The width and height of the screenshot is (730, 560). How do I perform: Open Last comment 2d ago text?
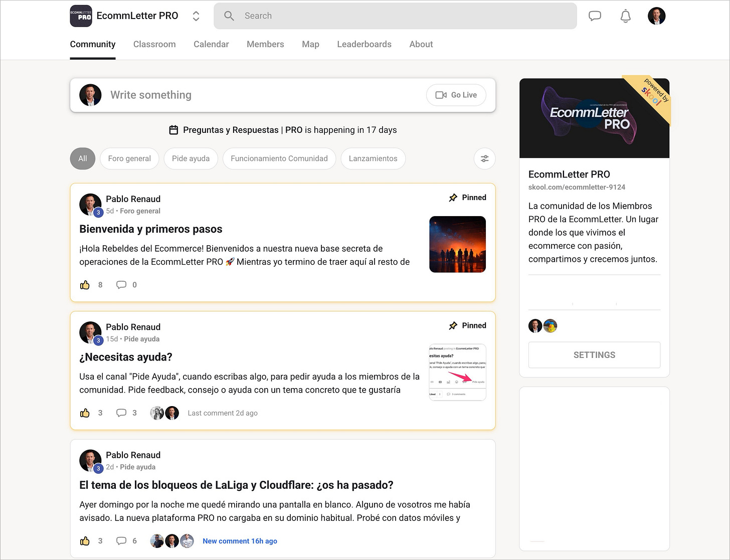click(223, 413)
